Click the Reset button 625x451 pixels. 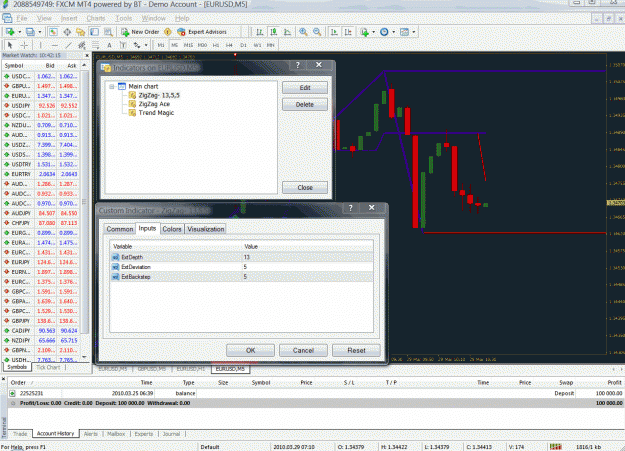[x=356, y=350]
